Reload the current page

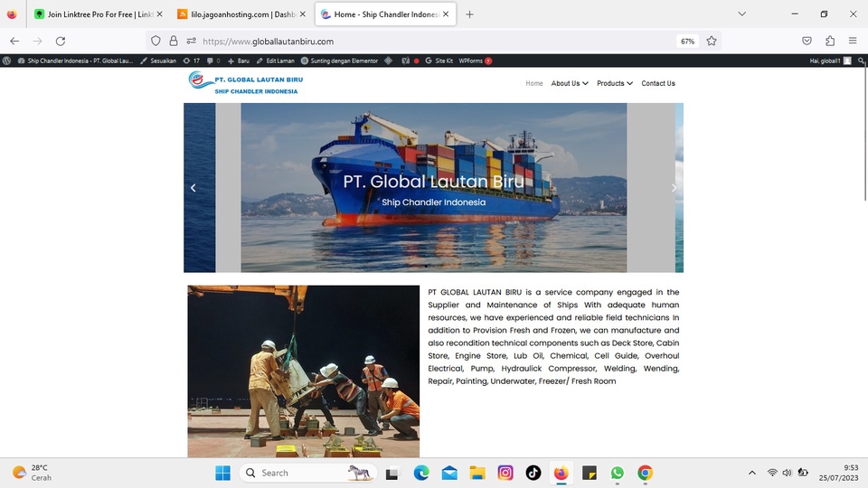[61, 41]
